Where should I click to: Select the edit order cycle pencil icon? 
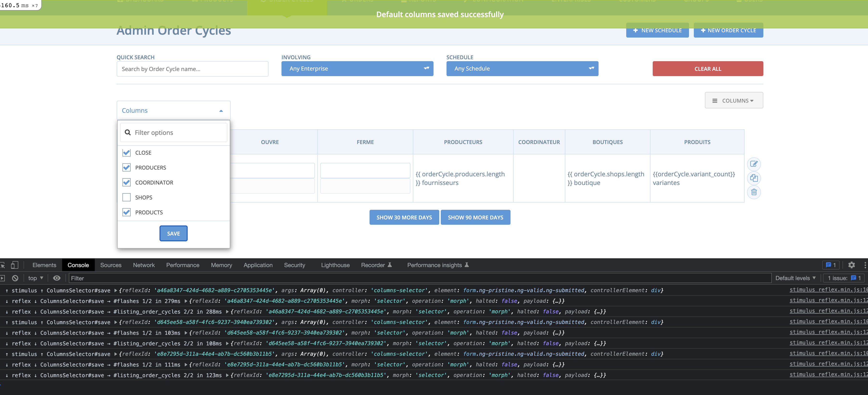(754, 164)
